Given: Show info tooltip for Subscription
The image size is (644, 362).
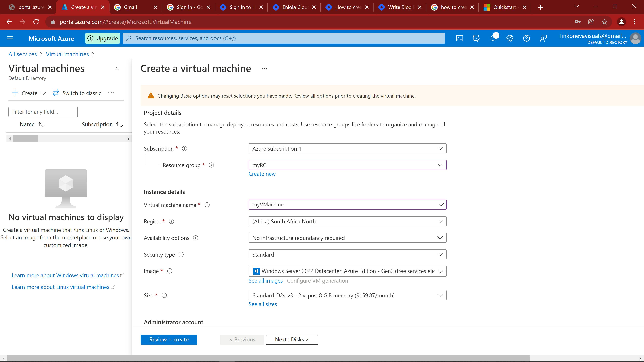Looking at the screenshot, I should [185, 149].
